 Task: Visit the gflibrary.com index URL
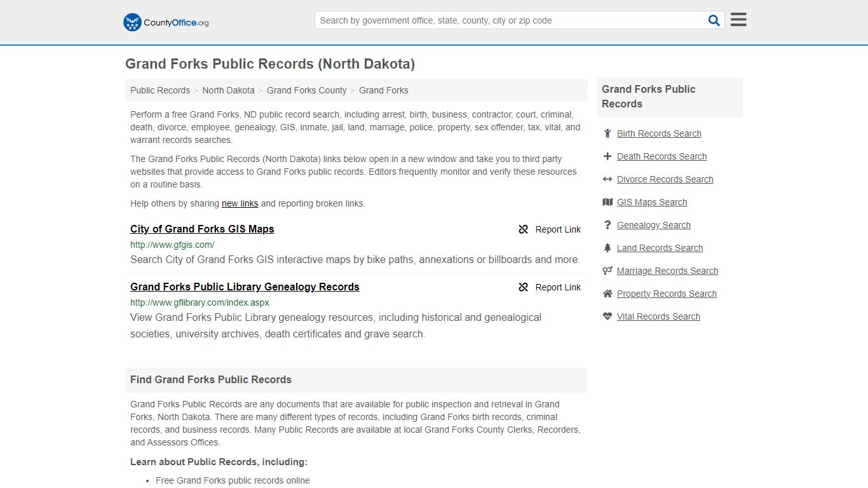point(200,302)
